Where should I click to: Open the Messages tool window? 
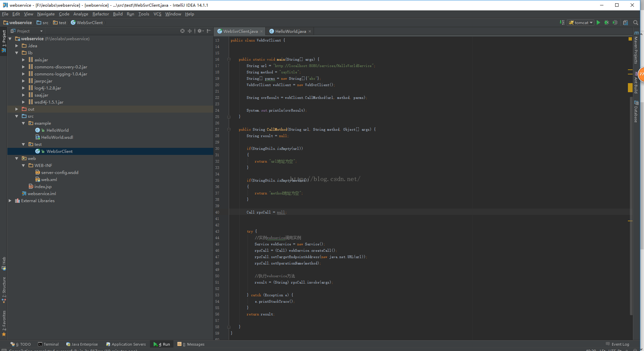191,344
